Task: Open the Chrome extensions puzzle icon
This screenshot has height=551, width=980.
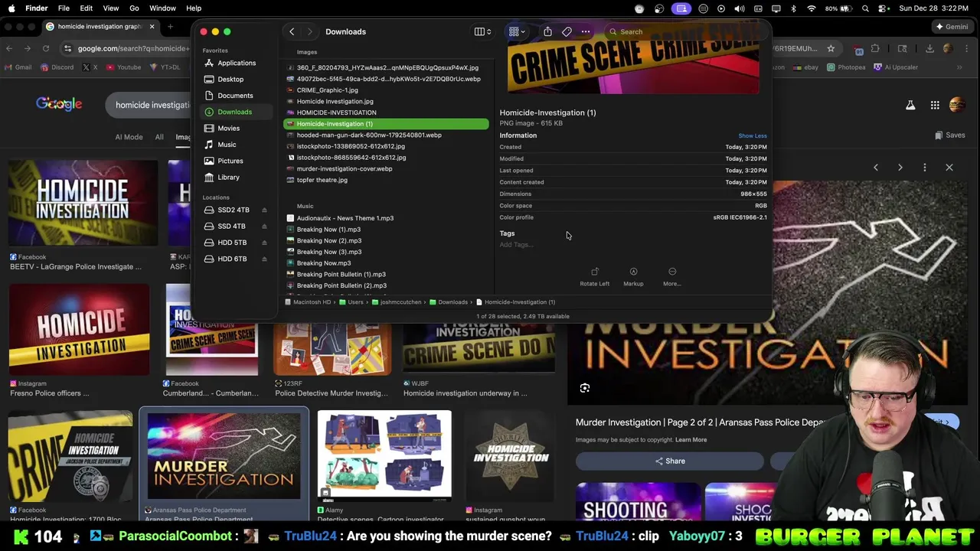Action: pos(875,48)
